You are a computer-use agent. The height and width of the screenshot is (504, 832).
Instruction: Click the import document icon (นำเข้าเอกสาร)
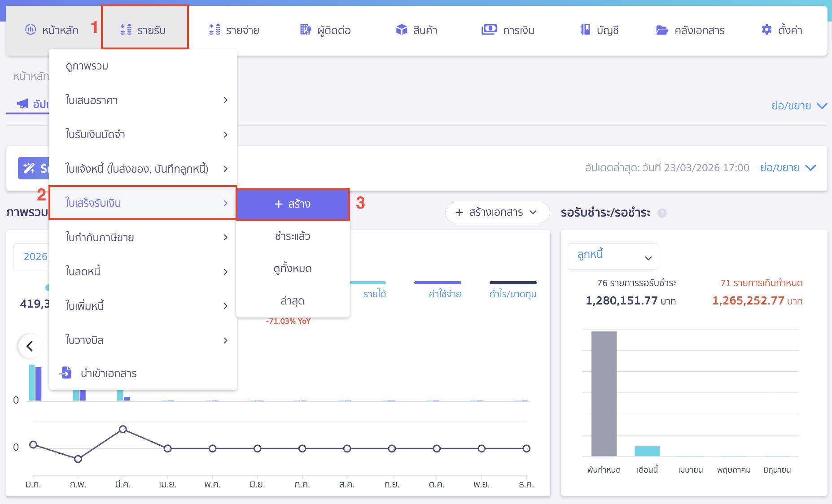click(x=66, y=373)
